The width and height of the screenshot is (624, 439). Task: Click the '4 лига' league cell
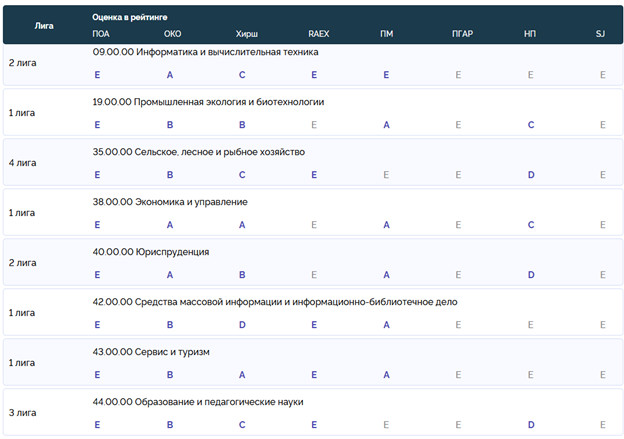pyautogui.click(x=22, y=163)
